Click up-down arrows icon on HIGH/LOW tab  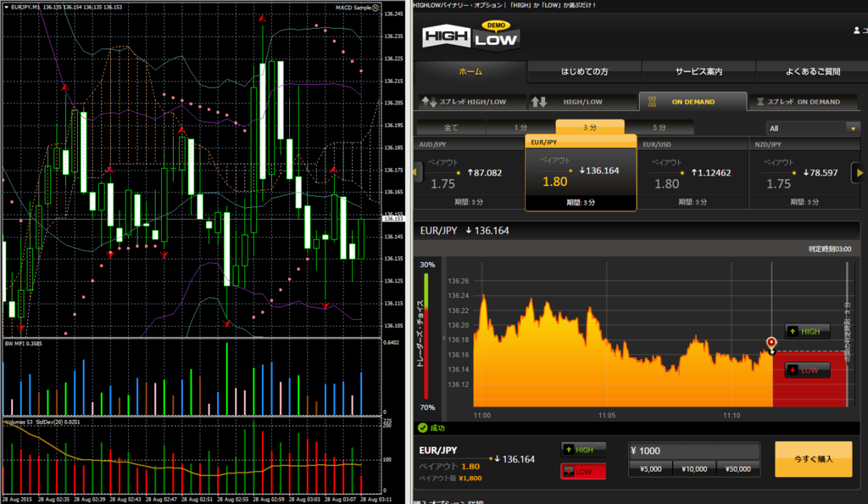pos(538,102)
